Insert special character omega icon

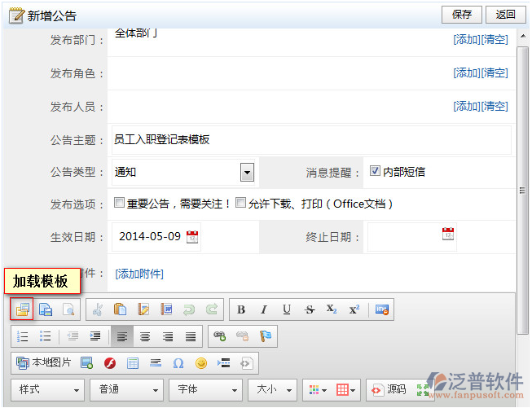[x=178, y=362]
